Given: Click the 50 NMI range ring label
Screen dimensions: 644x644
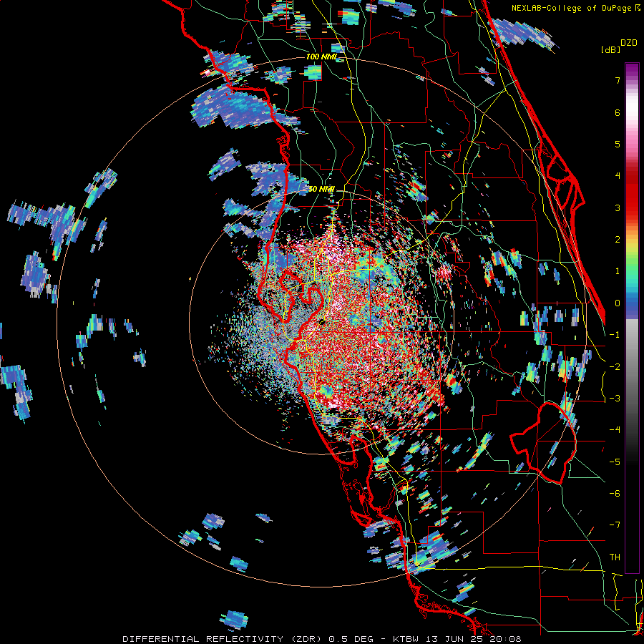Looking at the screenshot, I should (321, 189).
